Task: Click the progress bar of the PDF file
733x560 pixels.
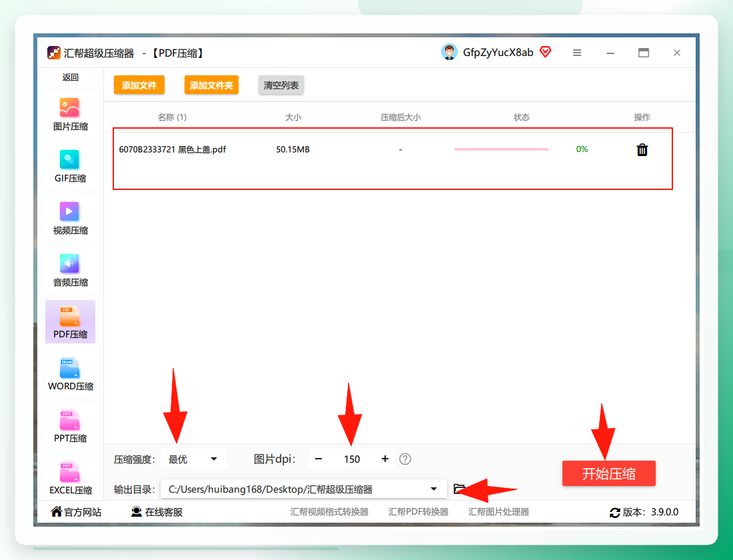Action: click(501, 149)
